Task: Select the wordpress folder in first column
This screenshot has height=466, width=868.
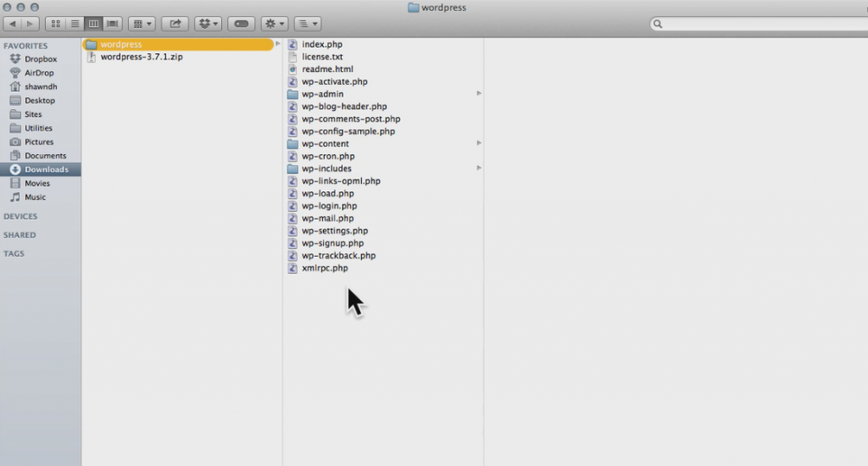Action: 178,44
